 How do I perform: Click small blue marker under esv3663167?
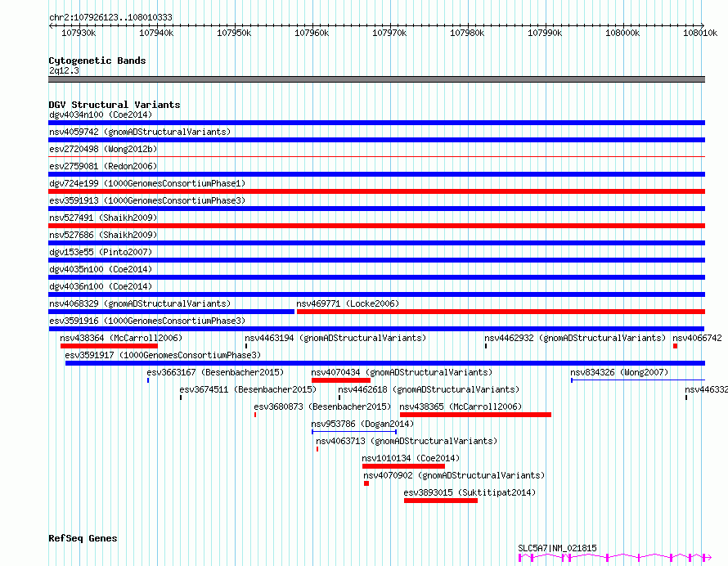148,380
